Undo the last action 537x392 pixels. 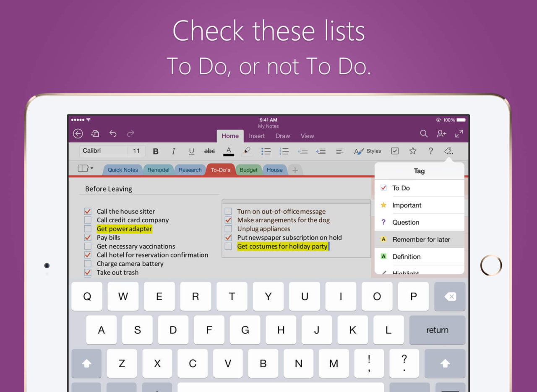point(113,134)
